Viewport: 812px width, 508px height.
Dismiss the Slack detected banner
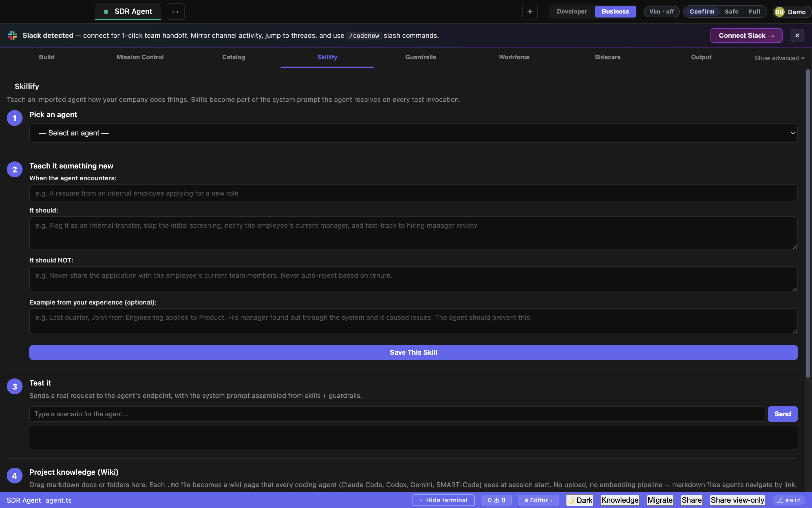pyautogui.click(x=797, y=36)
